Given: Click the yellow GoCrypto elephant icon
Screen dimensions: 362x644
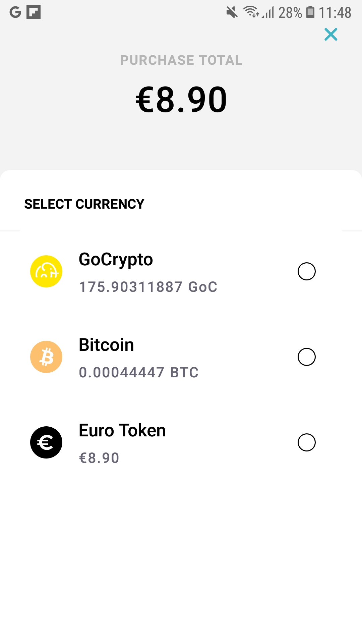Looking at the screenshot, I should (46, 271).
